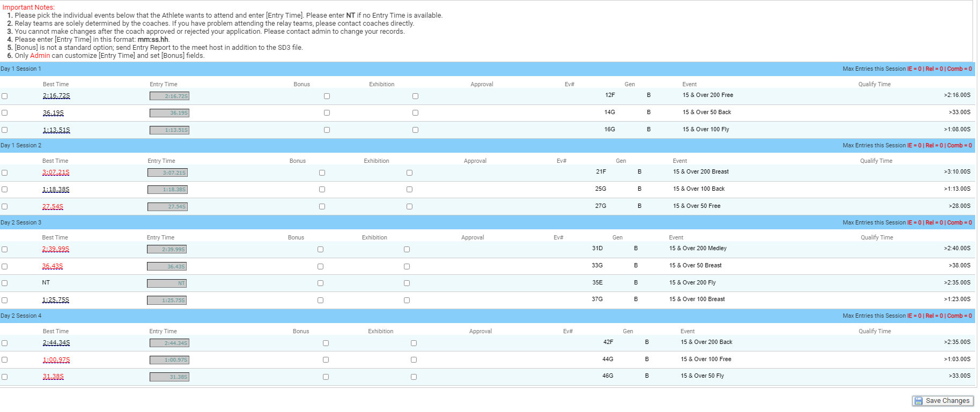Check Exhibition for 15 & Over 50 Breast
The height and width of the screenshot is (412, 980).
pos(407,267)
